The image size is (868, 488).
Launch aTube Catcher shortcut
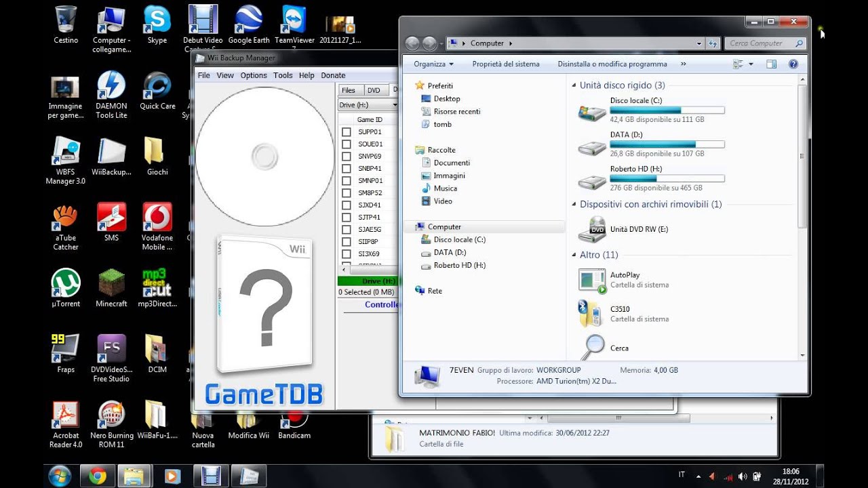pyautogui.click(x=66, y=227)
